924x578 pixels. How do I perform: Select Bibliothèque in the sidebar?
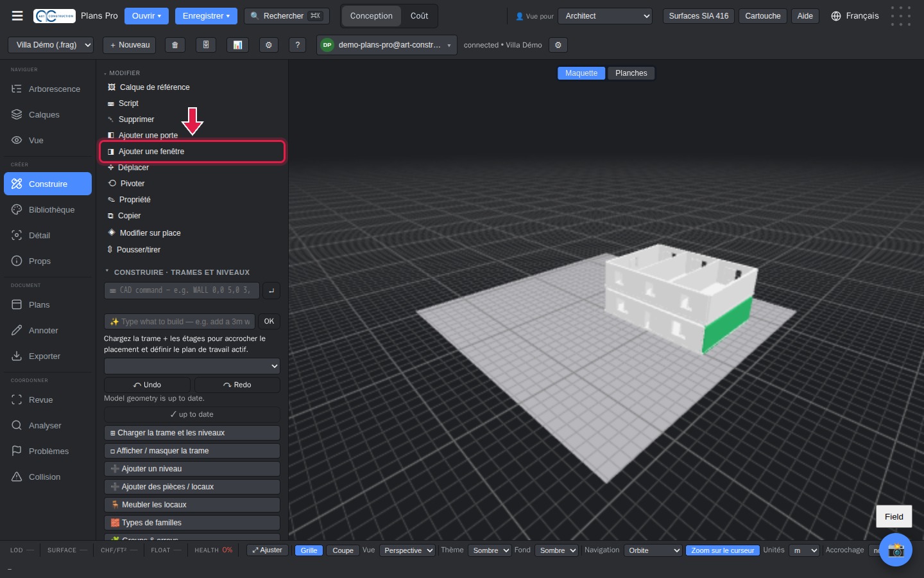(x=47, y=210)
